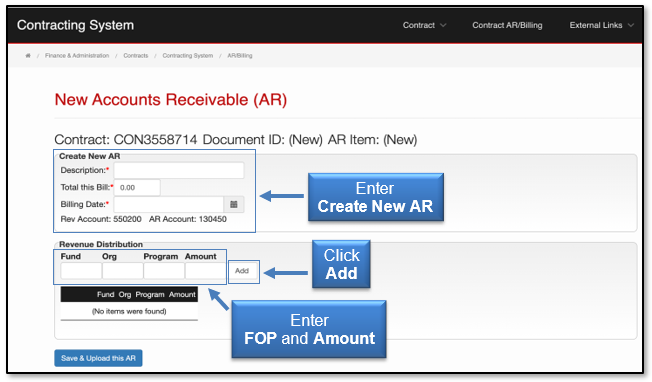Click the AR/Billing breadcrumb
Viewport: 652px width, 382px height.
(240, 56)
